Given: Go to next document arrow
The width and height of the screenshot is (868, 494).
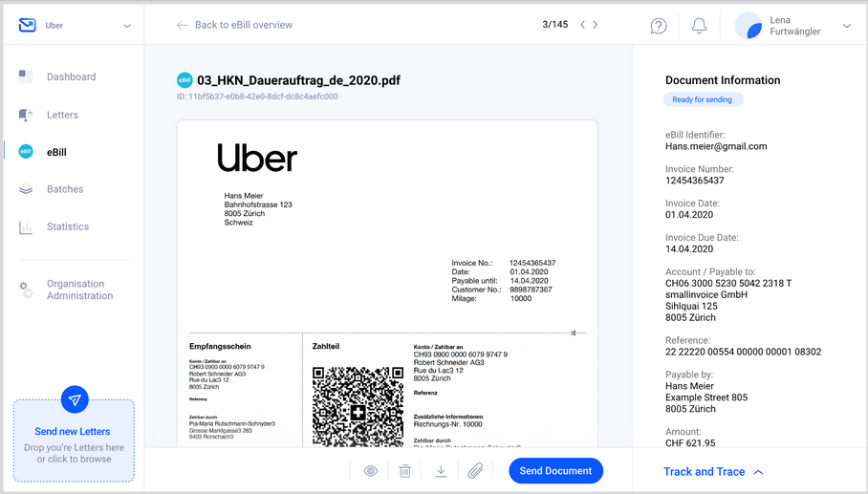Looking at the screenshot, I should pyautogui.click(x=596, y=24).
